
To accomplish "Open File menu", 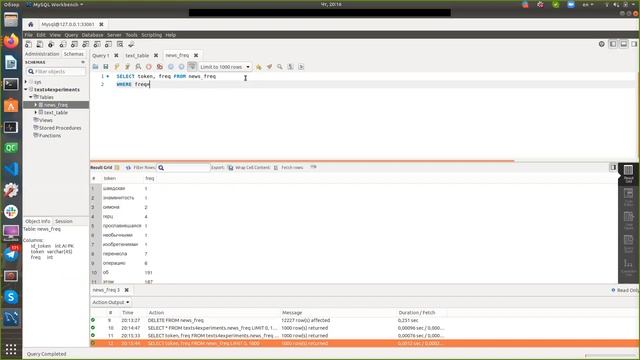I will point(29,35).
